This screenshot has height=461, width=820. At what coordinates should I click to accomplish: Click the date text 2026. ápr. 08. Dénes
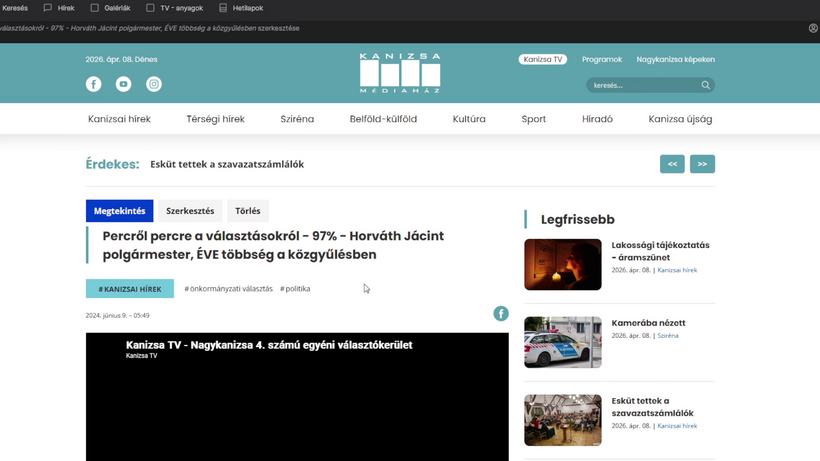pos(121,60)
